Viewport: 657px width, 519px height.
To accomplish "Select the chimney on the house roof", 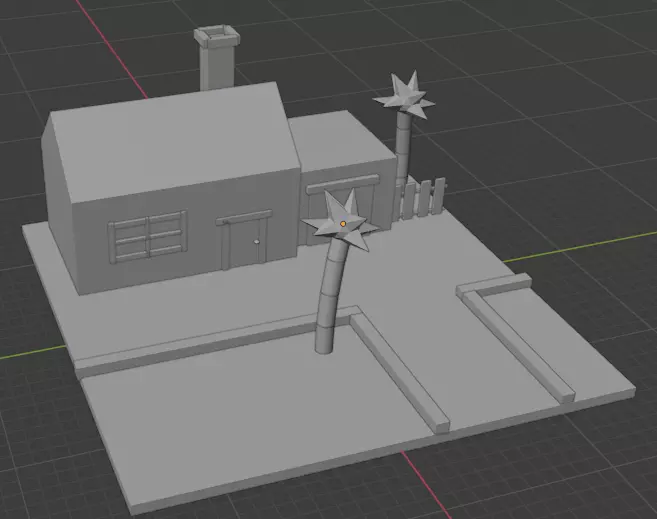I will click(x=217, y=59).
